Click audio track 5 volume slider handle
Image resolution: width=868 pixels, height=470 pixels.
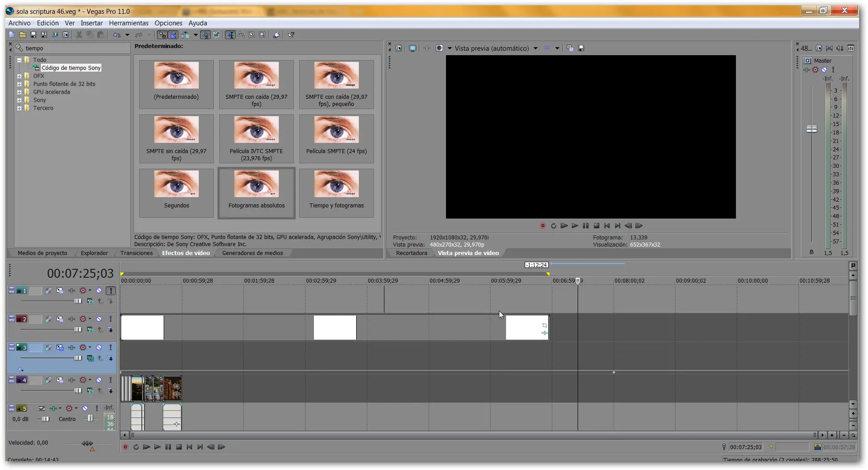[45, 419]
